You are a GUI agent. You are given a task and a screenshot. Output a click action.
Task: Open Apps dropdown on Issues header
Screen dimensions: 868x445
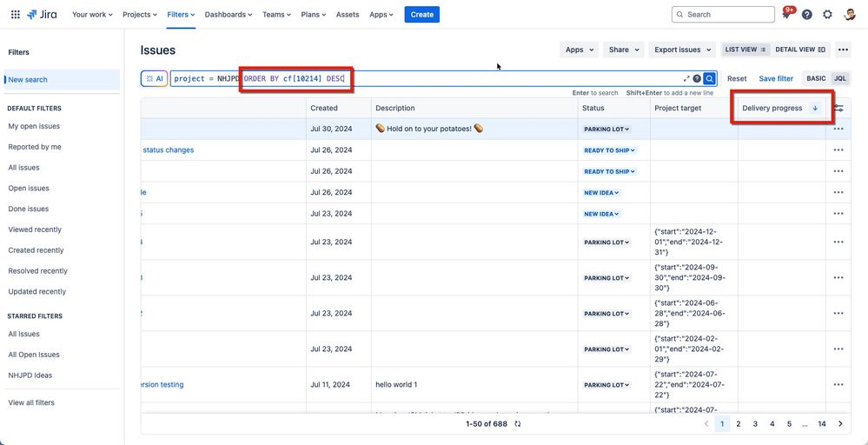pos(579,50)
